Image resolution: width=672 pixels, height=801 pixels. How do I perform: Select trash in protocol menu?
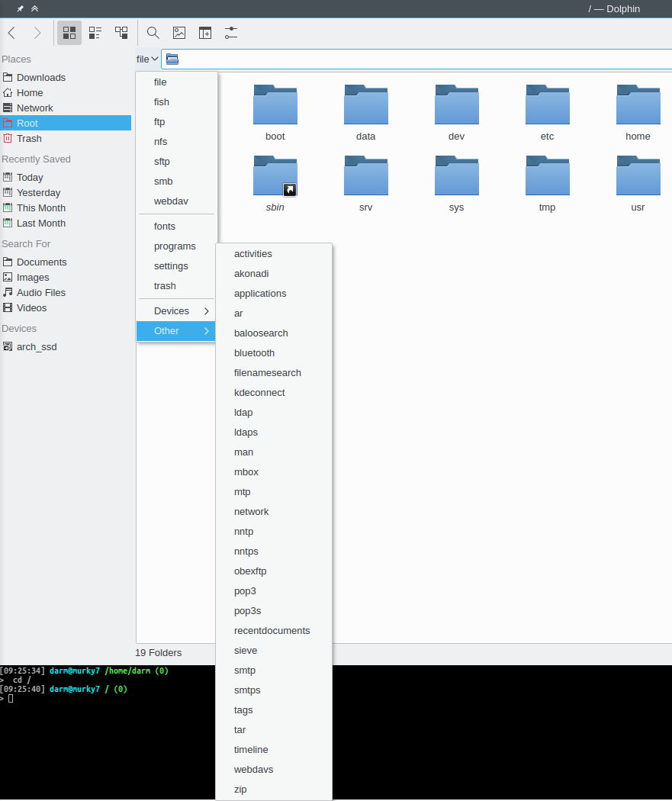click(176, 286)
